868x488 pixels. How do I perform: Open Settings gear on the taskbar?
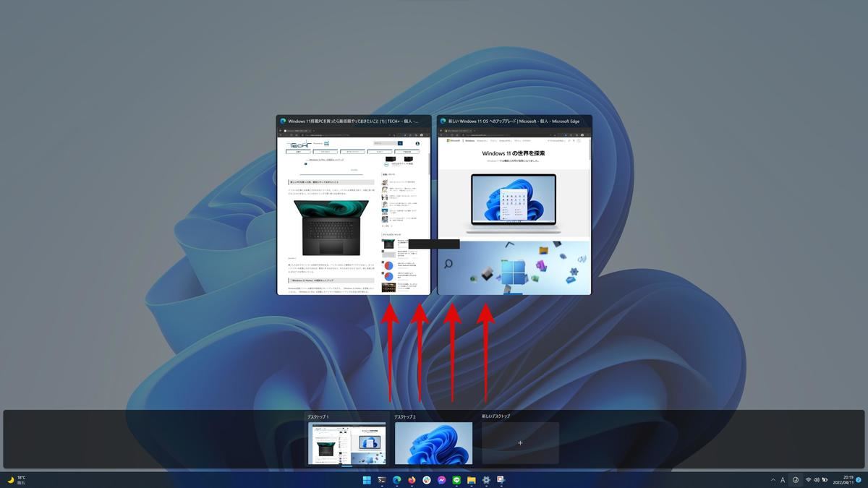click(x=486, y=480)
